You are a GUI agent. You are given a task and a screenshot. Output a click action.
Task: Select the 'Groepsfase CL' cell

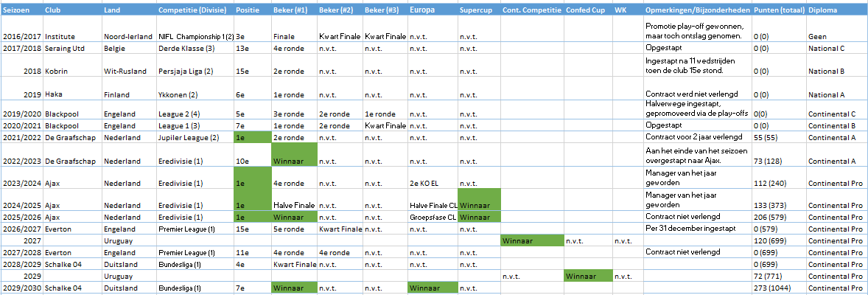coord(433,217)
